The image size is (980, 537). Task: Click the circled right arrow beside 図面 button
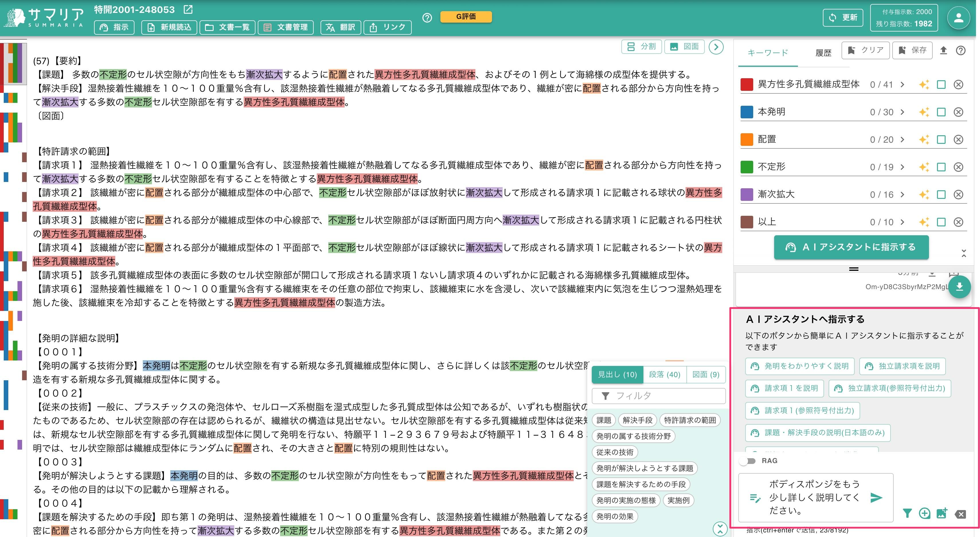coord(716,47)
